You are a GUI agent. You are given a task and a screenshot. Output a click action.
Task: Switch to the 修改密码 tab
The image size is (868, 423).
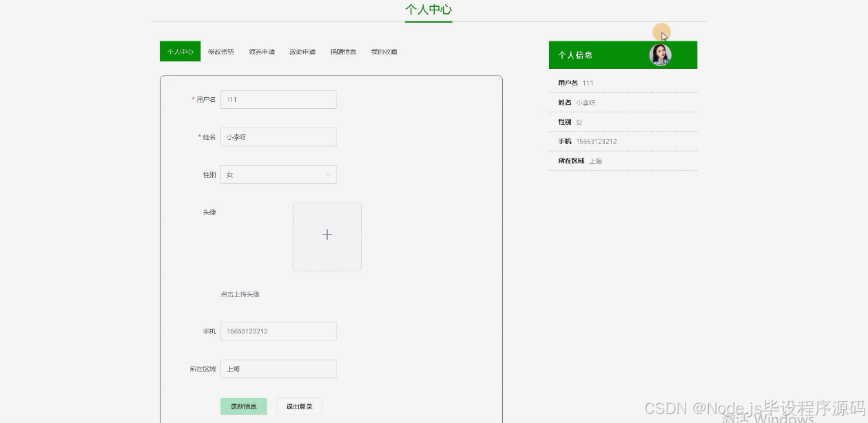click(x=220, y=52)
